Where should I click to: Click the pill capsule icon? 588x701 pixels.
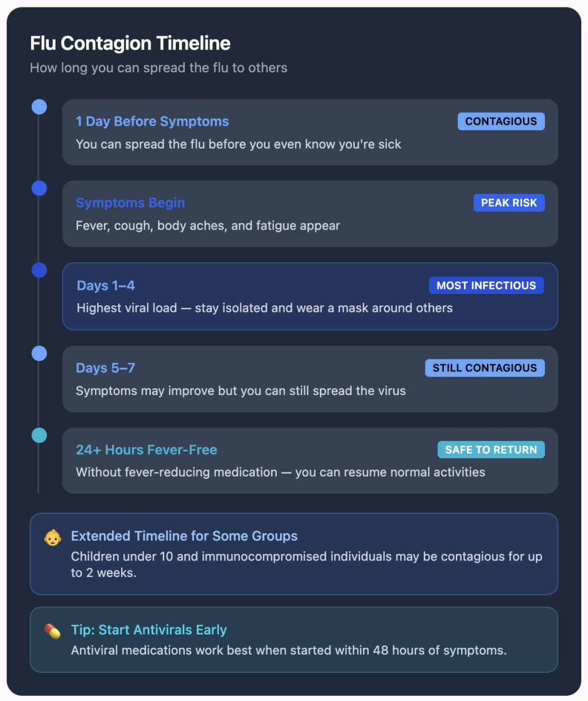click(x=53, y=631)
